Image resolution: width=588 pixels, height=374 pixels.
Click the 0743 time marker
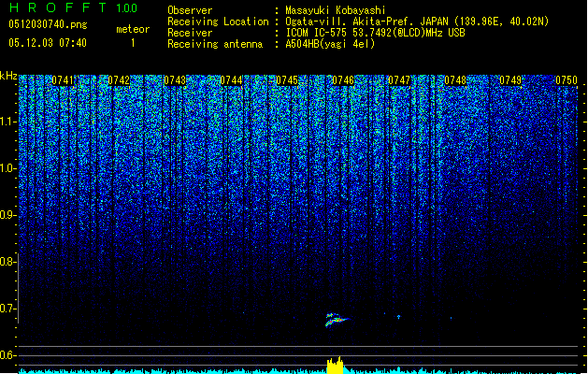point(175,80)
